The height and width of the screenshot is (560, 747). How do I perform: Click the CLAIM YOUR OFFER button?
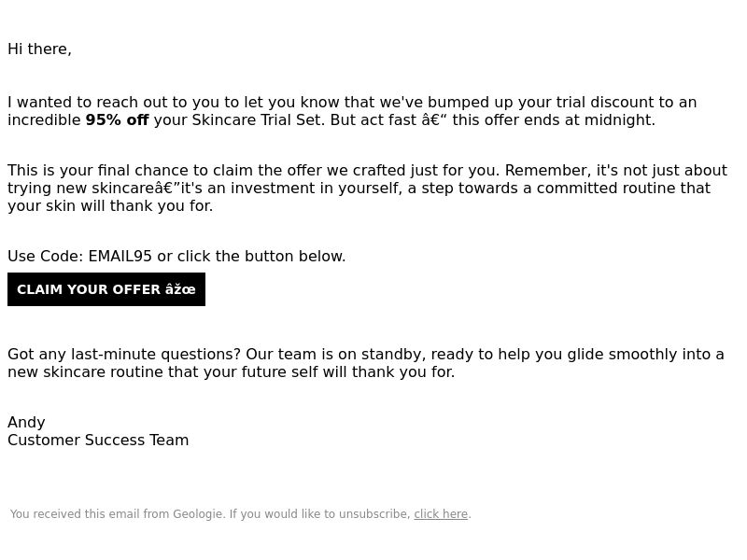(x=106, y=289)
